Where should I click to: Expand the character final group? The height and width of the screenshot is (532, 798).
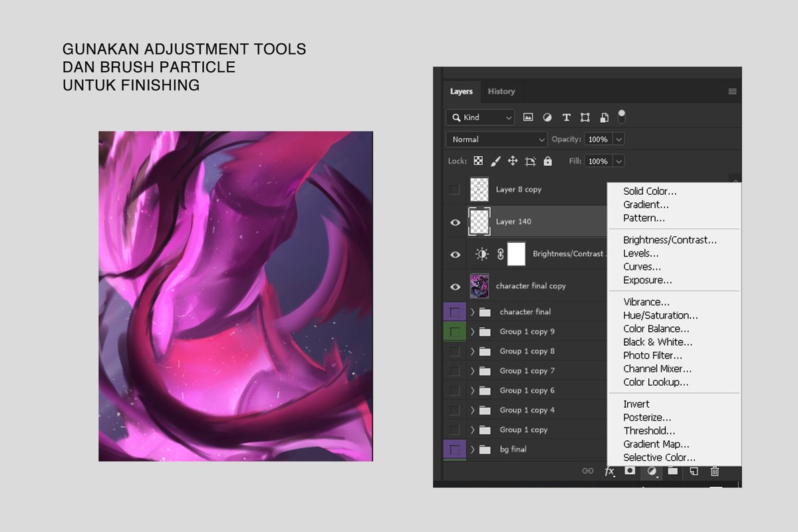pyautogui.click(x=473, y=312)
